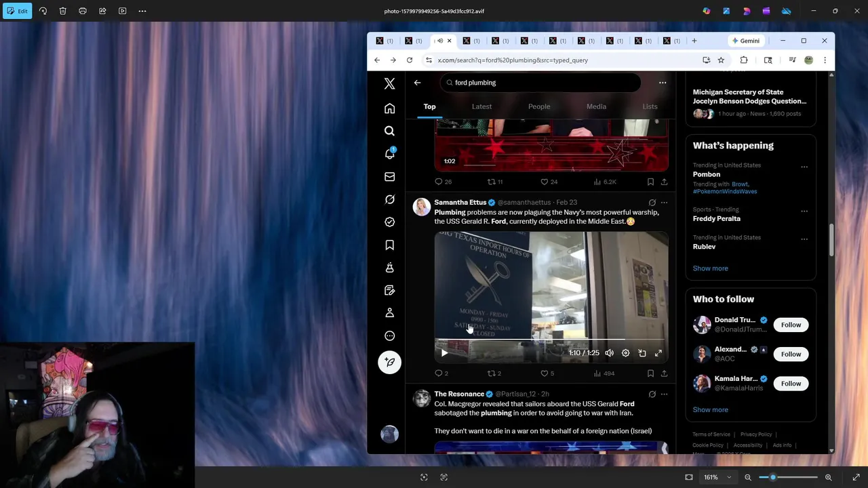The height and width of the screenshot is (488, 868).
Task: Seek on the video progress bar
Action: (551, 339)
